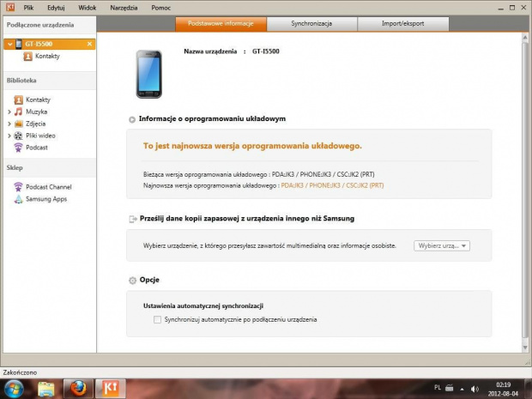Open the Wybierz urządzenie dropdown
The image size is (532, 399).
click(442, 245)
